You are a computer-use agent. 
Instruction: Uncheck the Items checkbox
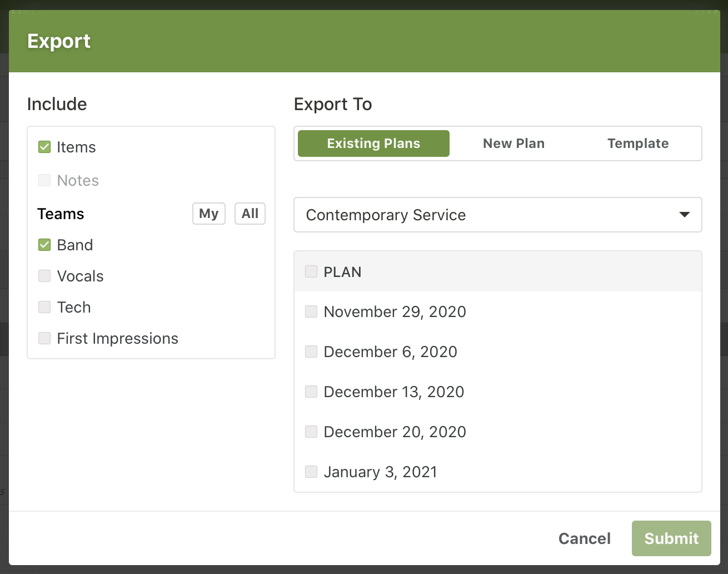pyautogui.click(x=44, y=147)
